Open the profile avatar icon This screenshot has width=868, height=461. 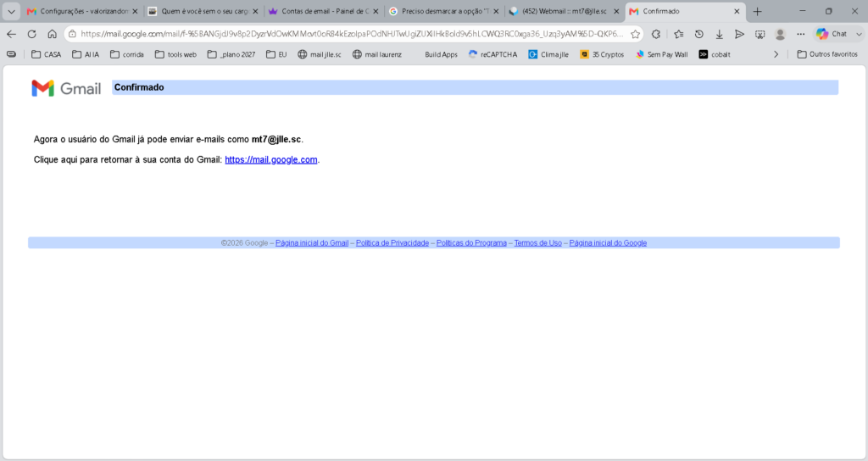pyautogui.click(x=781, y=34)
